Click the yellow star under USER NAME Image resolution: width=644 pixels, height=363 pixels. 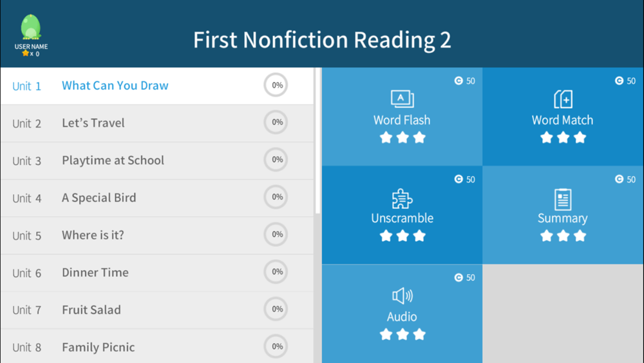[26, 53]
